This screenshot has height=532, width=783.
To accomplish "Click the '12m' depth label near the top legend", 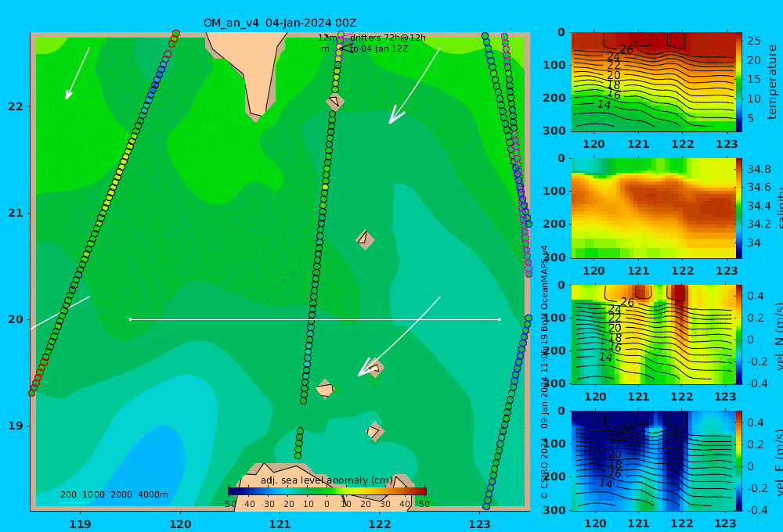I will point(327,38).
